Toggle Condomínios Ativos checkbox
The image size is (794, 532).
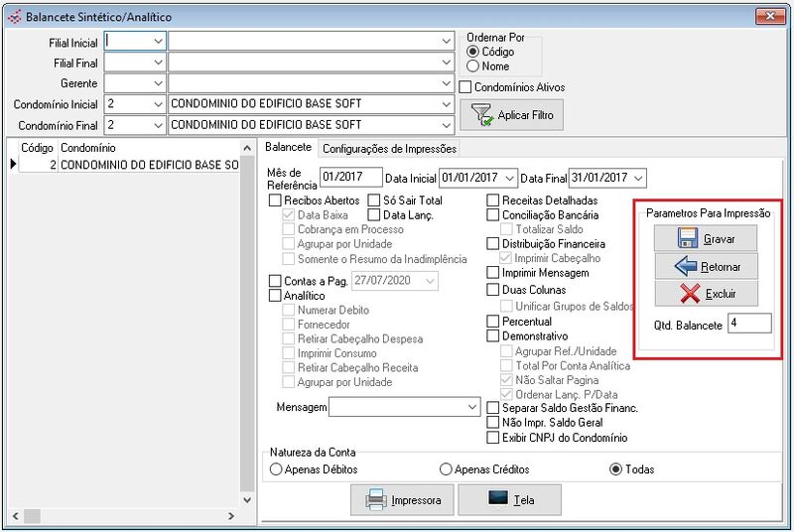pos(465,87)
